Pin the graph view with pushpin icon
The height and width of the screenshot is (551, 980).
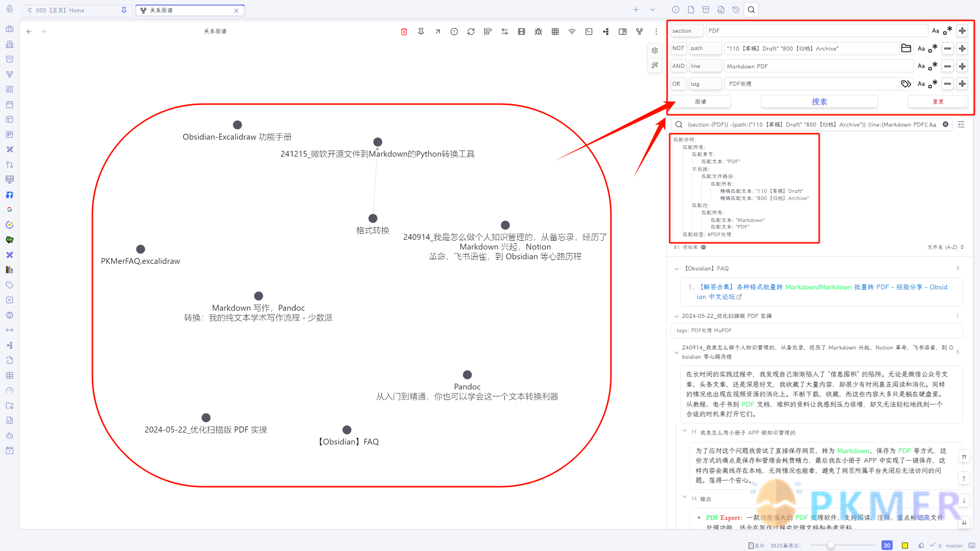[421, 32]
